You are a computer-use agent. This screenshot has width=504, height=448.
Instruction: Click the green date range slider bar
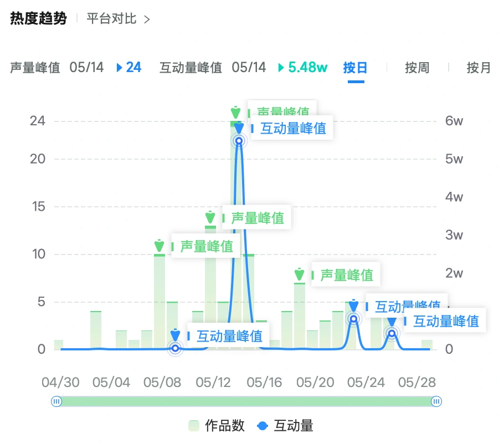click(x=246, y=401)
